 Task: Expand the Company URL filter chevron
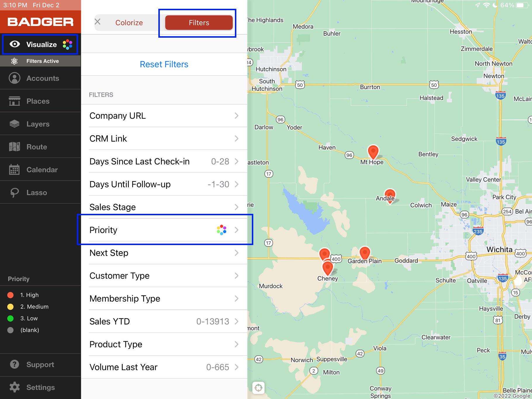click(x=237, y=116)
